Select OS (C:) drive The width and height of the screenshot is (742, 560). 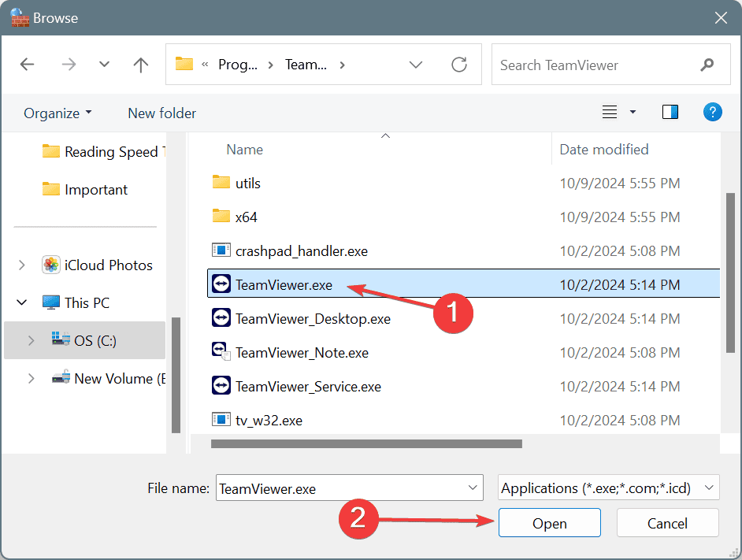(x=84, y=340)
